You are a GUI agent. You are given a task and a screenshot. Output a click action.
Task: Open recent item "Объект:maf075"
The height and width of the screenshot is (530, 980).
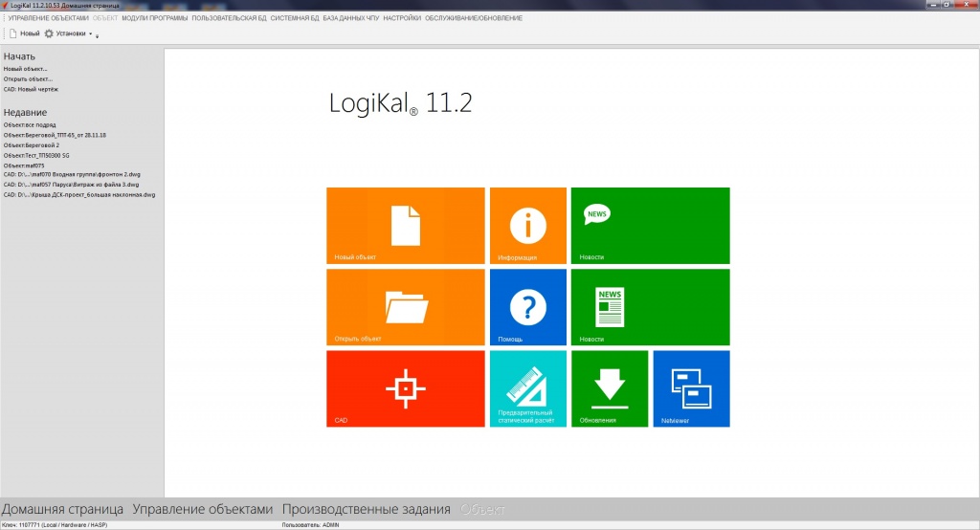24,166
